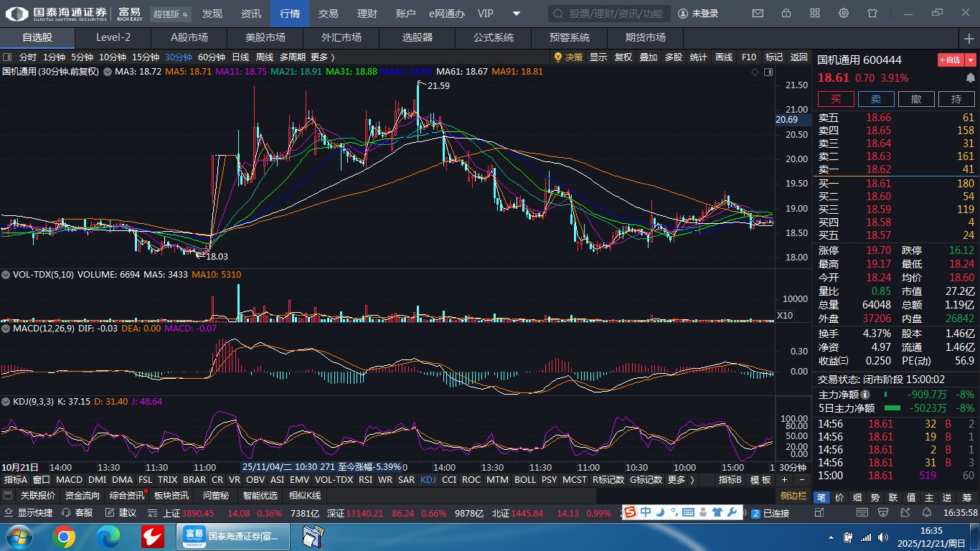Select the MACD indicator button

[69, 480]
